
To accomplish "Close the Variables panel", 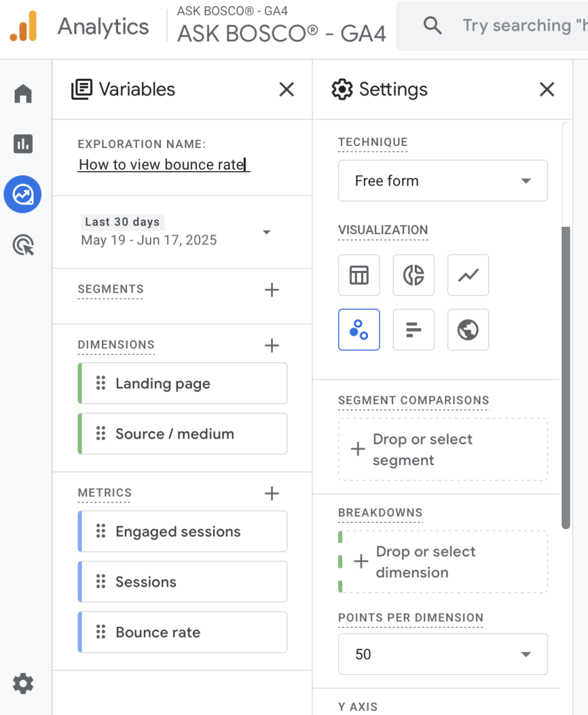I will click(x=286, y=89).
